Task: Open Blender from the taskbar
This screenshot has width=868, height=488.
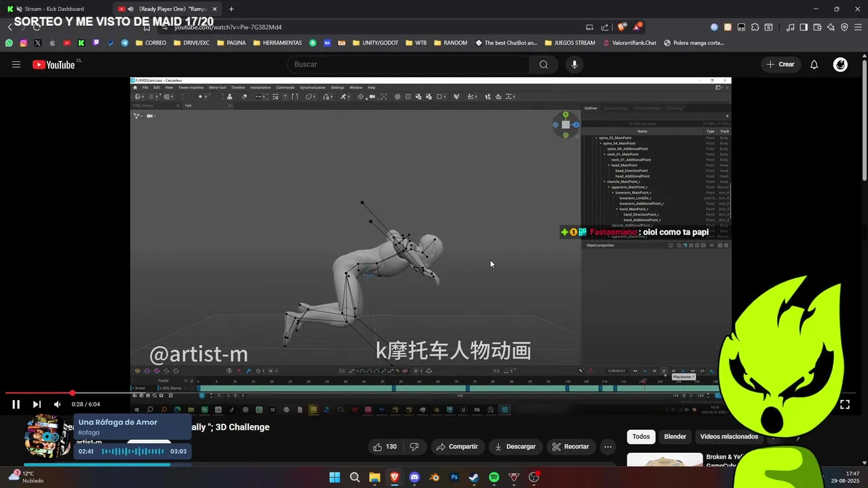Action: (x=434, y=478)
